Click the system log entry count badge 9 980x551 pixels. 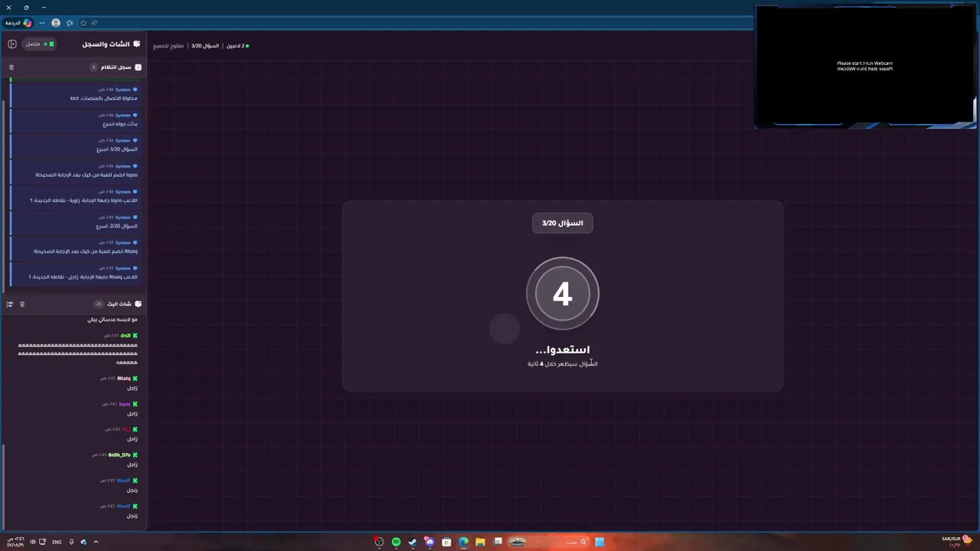tap(93, 67)
